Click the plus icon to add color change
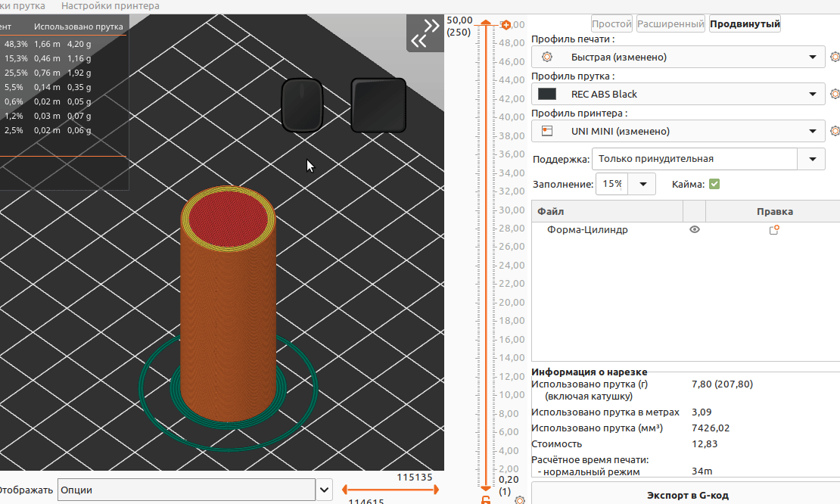This screenshot has width=840, height=504. (506, 25)
